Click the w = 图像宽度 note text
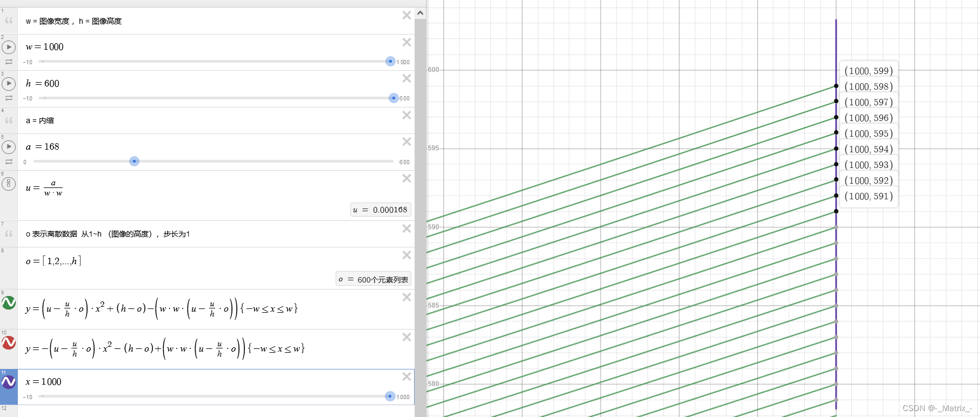This screenshot has width=980, height=417. pyautogui.click(x=74, y=21)
